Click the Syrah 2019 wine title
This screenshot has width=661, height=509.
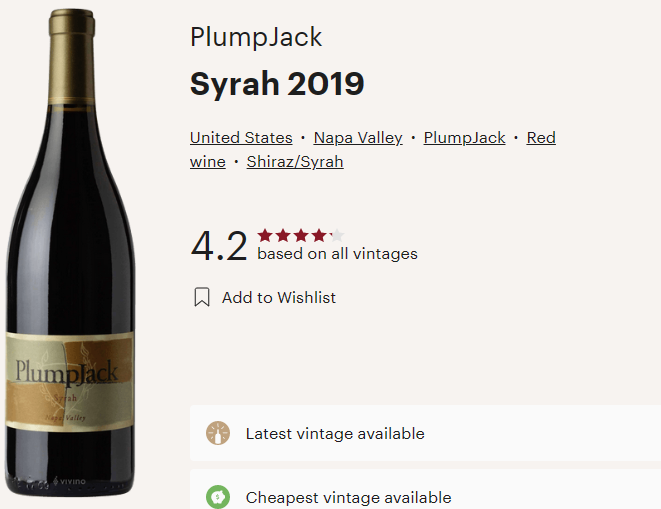[x=277, y=85]
